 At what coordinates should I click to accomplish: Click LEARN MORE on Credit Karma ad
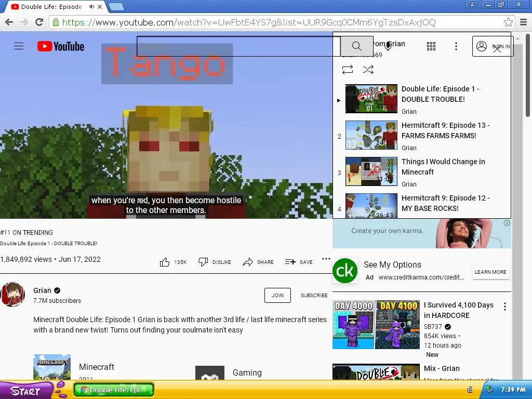[490, 272]
